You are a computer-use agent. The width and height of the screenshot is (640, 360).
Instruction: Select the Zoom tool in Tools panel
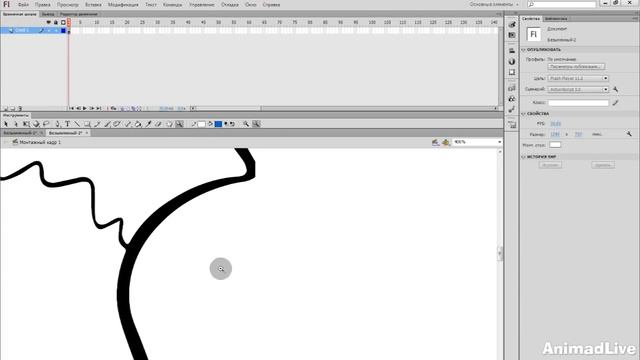[179, 124]
